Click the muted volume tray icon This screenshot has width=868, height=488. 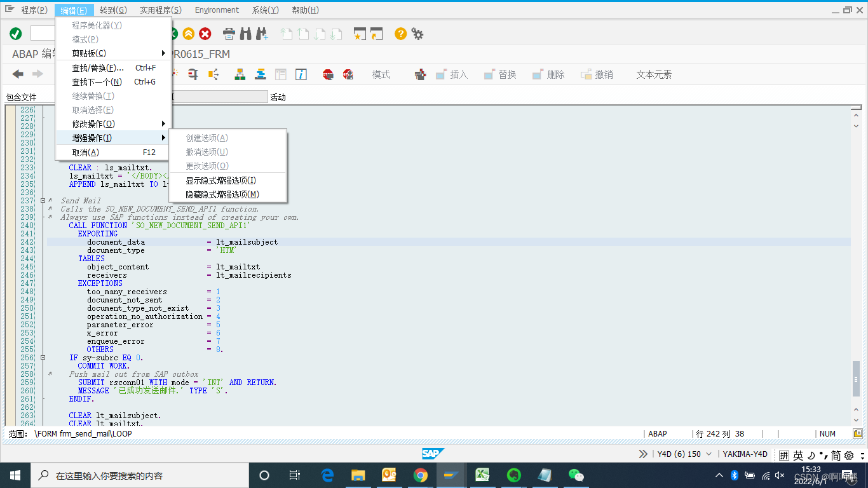(780, 475)
